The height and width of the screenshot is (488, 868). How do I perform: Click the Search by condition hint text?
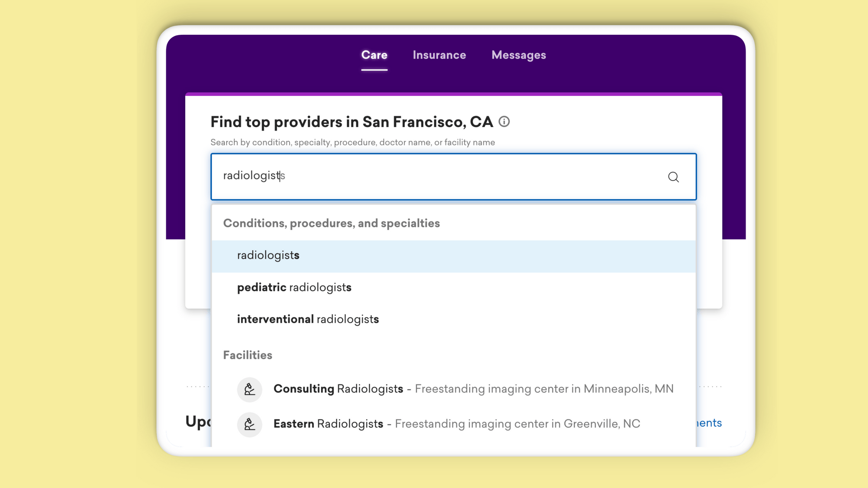pyautogui.click(x=352, y=143)
